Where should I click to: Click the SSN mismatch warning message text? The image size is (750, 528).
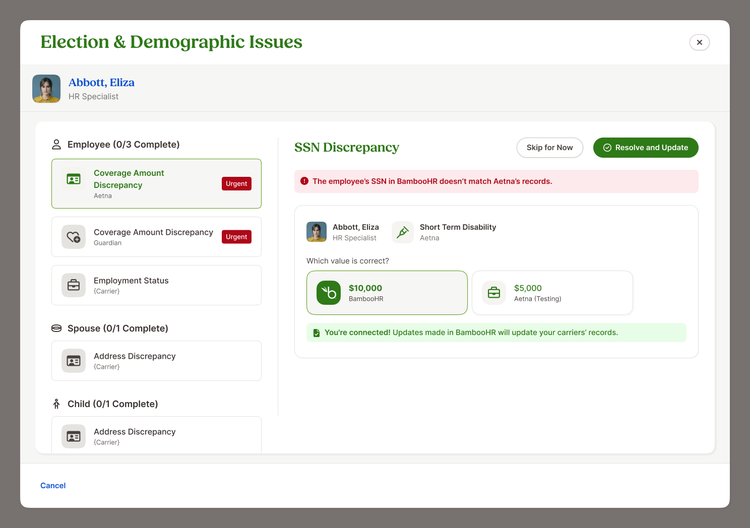click(x=432, y=181)
